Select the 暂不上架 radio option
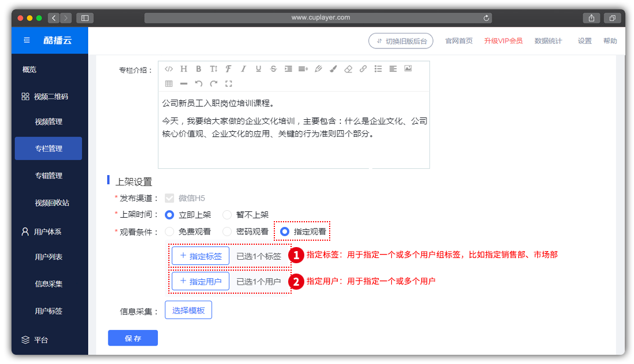The height and width of the screenshot is (364, 634). click(227, 215)
